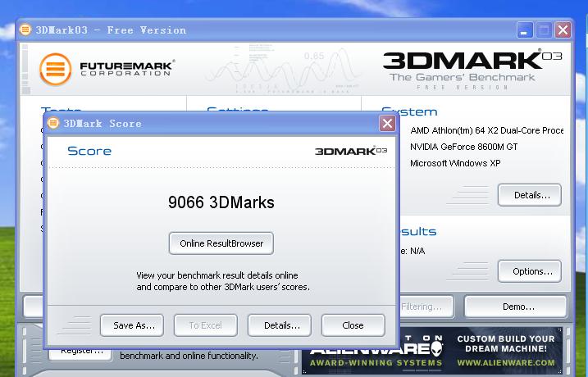588x377 pixels.
Task: Open results Options... in the main window
Action: tap(530, 271)
